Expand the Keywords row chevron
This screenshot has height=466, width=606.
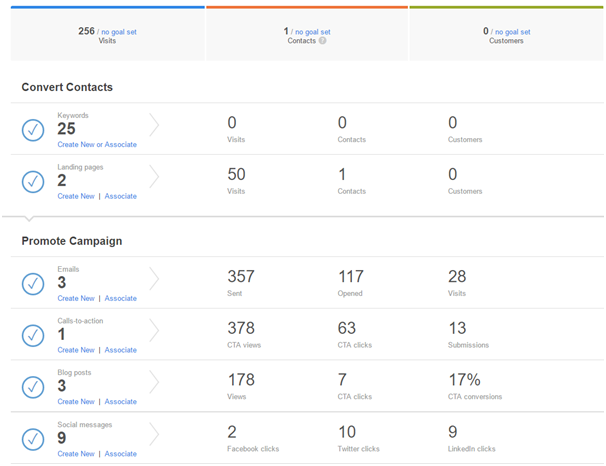click(x=154, y=125)
